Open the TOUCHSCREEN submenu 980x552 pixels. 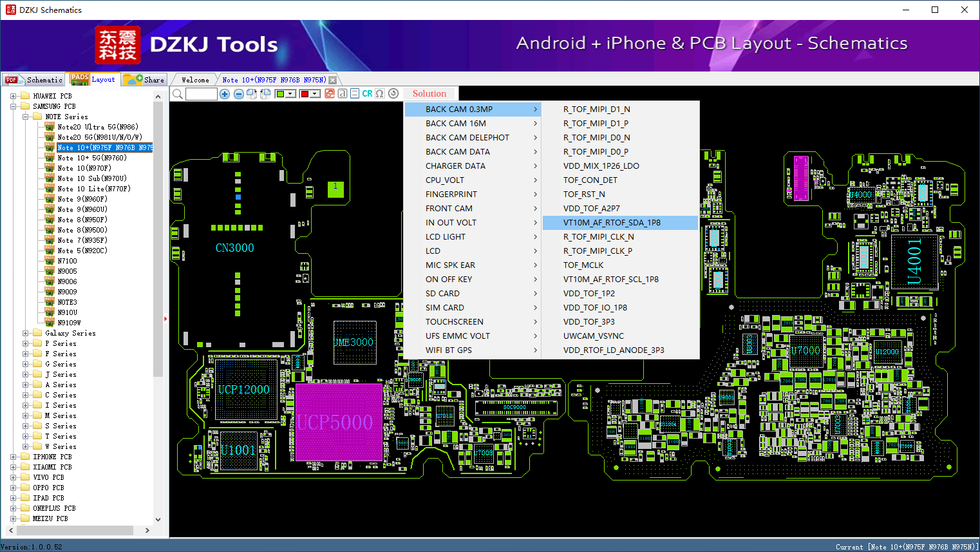pos(473,322)
